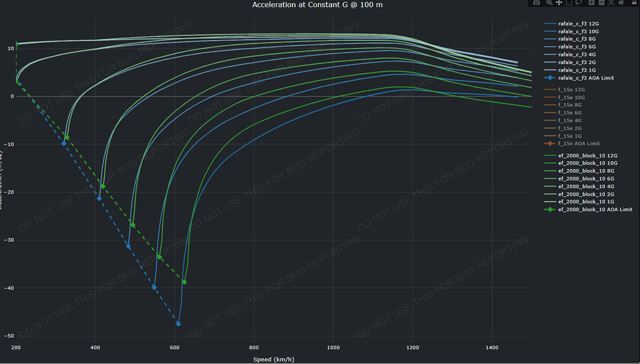Click the x-axis tick label 1400
Viewport: 640px width, 364px height.
point(492,347)
